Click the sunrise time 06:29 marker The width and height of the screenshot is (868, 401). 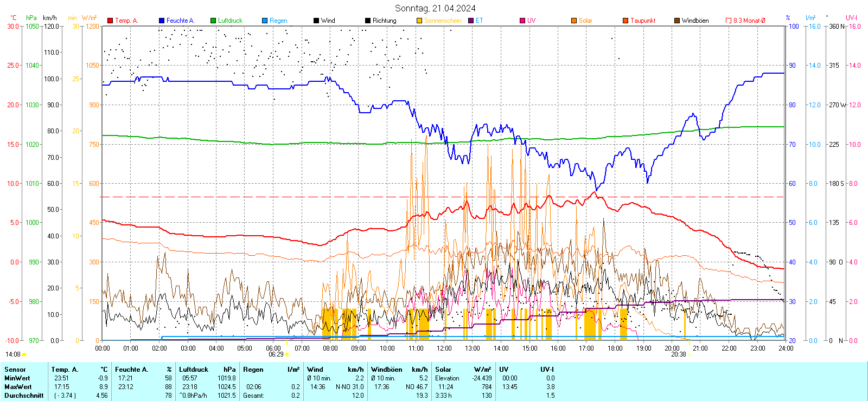(276, 354)
